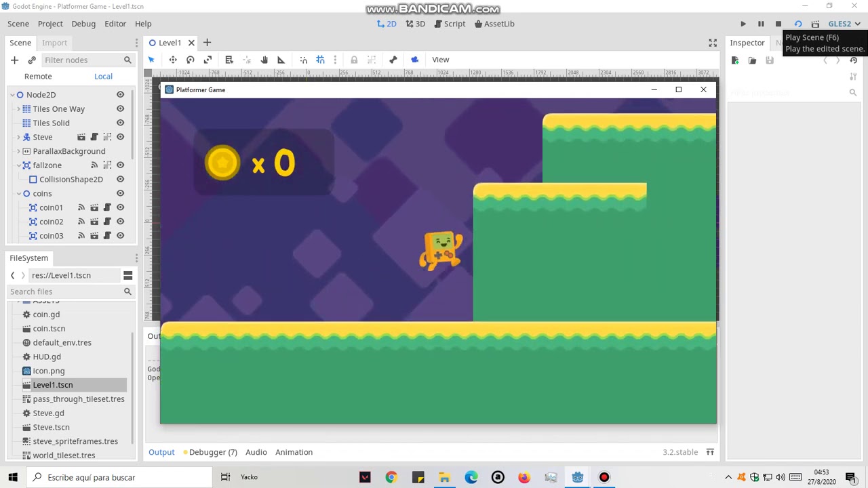The height and width of the screenshot is (488, 868).
Task: Hide the Tiles One Way node
Action: [x=120, y=109]
